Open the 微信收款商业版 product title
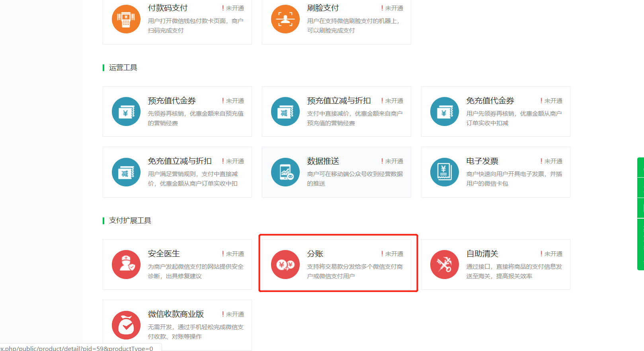 (x=176, y=314)
